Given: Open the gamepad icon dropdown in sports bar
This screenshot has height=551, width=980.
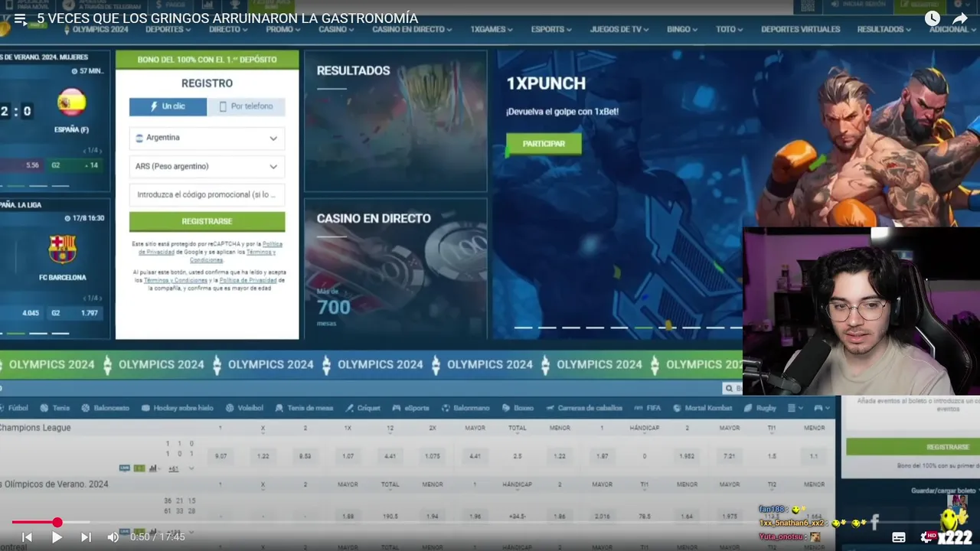Looking at the screenshot, I should point(822,408).
